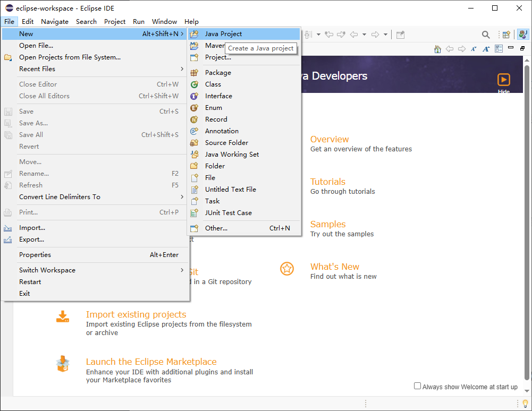This screenshot has width=532, height=411.
Task: Open the Edit menu
Action: click(28, 21)
